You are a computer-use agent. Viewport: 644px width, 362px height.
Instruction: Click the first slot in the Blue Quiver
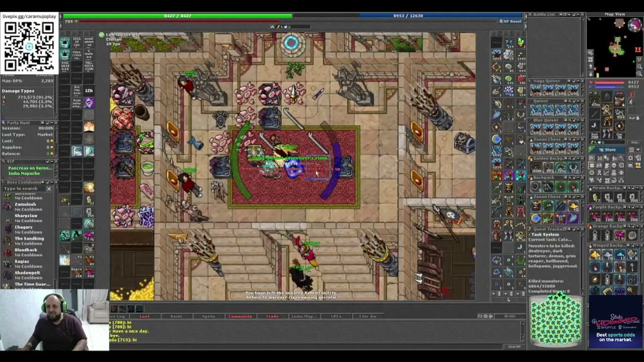535,129
